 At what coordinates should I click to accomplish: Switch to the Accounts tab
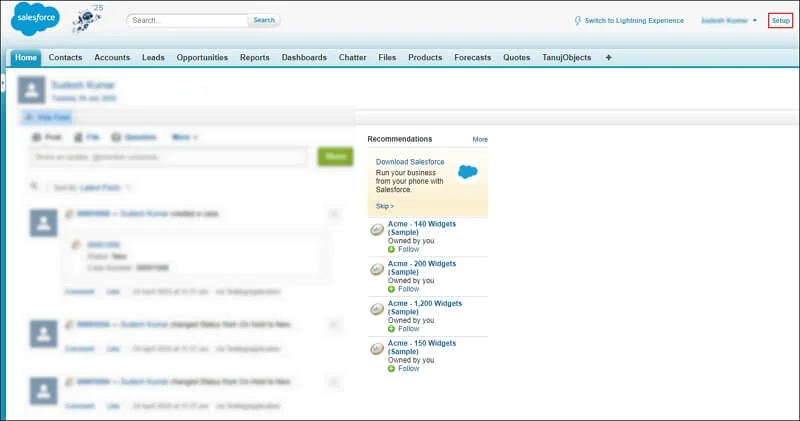[x=112, y=58]
